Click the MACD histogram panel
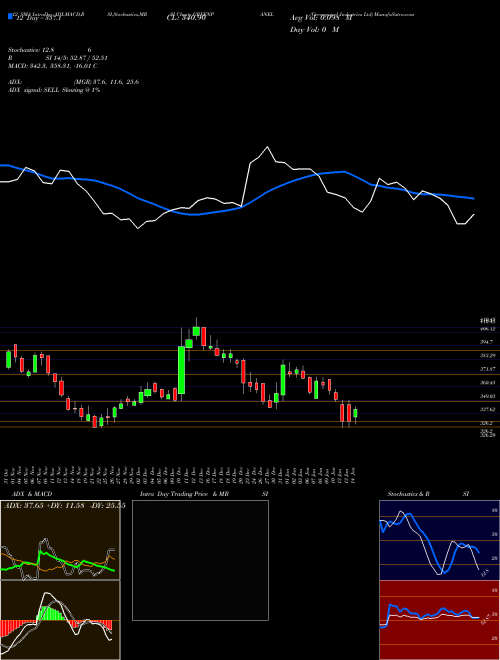Image resolution: width=500 pixels, height=660 pixels. [60, 620]
